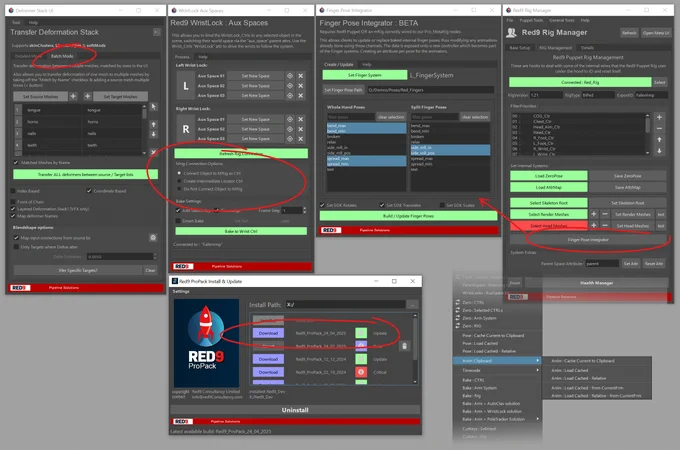Viewport: 680px width, 450px height.
Task: Add head mesh with plus beside Select Head Meshes
Action: click(594, 225)
